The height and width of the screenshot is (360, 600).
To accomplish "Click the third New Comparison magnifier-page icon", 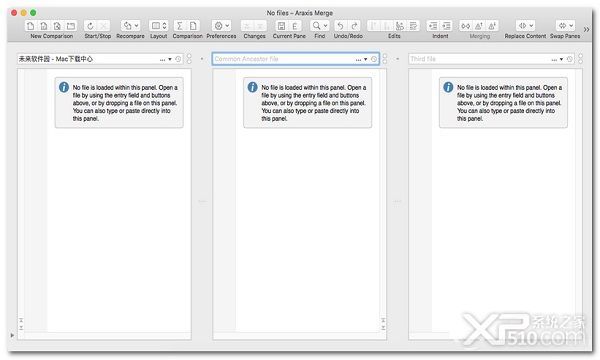I will 57,26.
